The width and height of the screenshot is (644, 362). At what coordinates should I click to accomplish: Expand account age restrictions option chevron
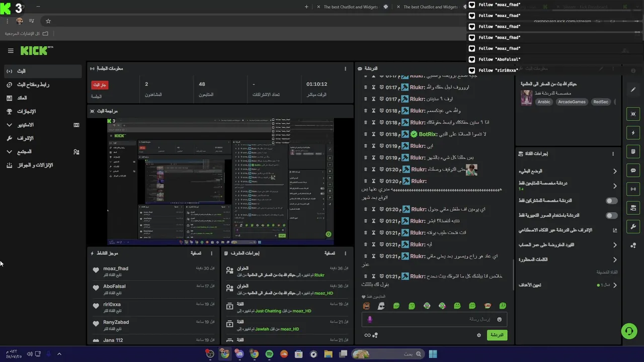[x=615, y=245]
